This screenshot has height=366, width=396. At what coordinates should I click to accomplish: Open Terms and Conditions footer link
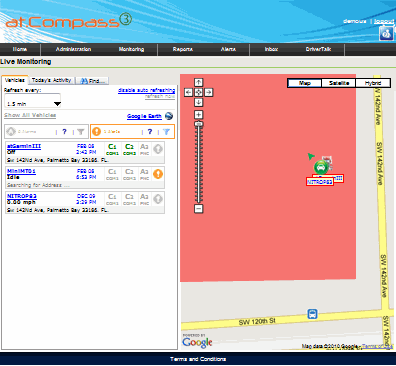tap(198, 359)
